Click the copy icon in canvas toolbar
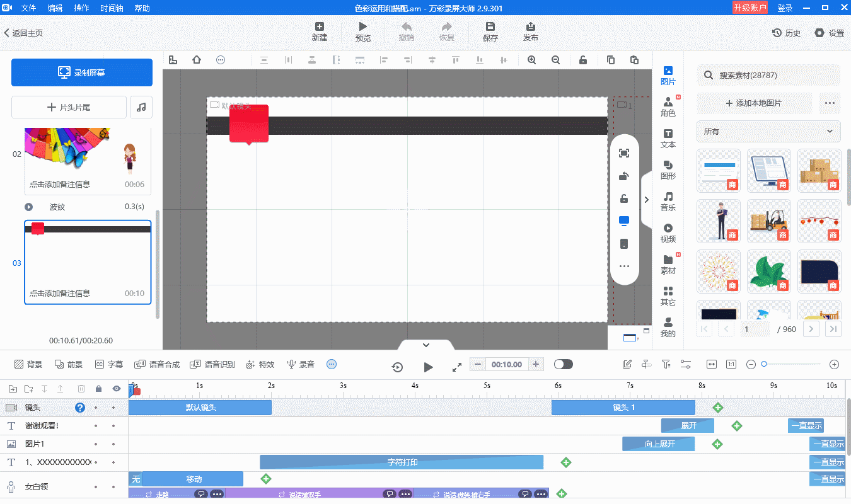 click(611, 60)
